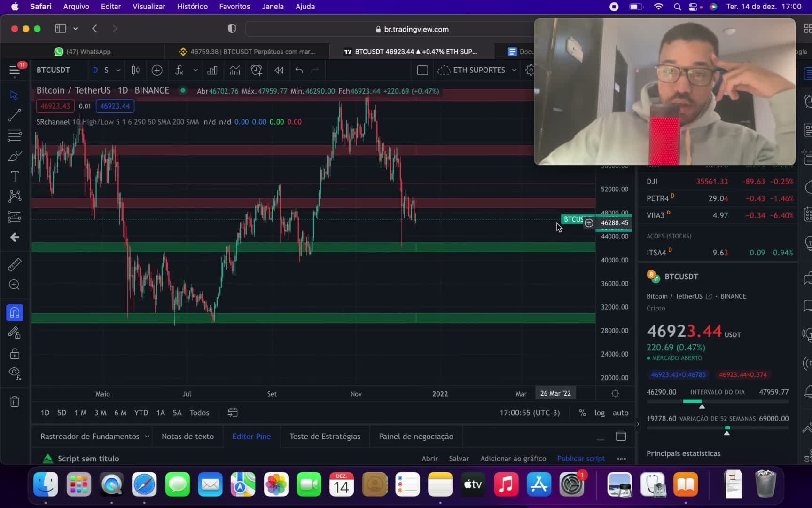The height and width of the screenshot is (508, 812).
Task: Open the indicators fx menu
Action: coord(179,70)
